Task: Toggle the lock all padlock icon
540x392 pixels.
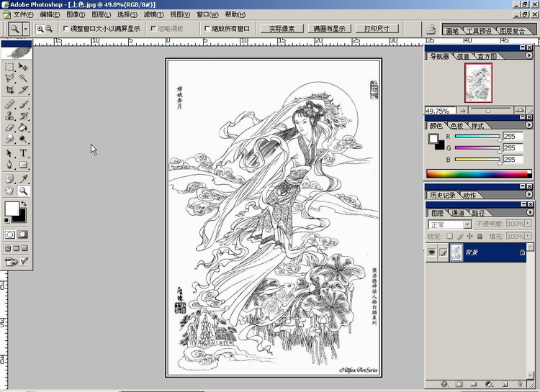Action: click(480, 237)
